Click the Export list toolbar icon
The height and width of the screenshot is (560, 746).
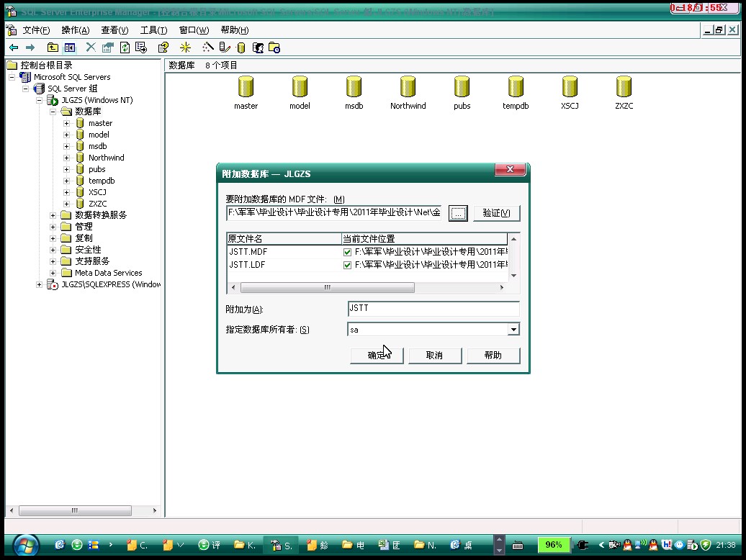[x=141, y=48]
